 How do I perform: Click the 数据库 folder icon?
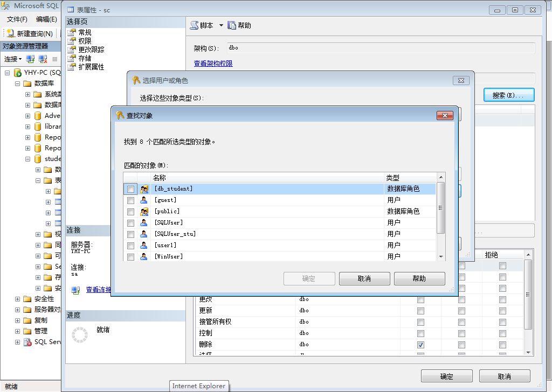(x=27, y=83)
